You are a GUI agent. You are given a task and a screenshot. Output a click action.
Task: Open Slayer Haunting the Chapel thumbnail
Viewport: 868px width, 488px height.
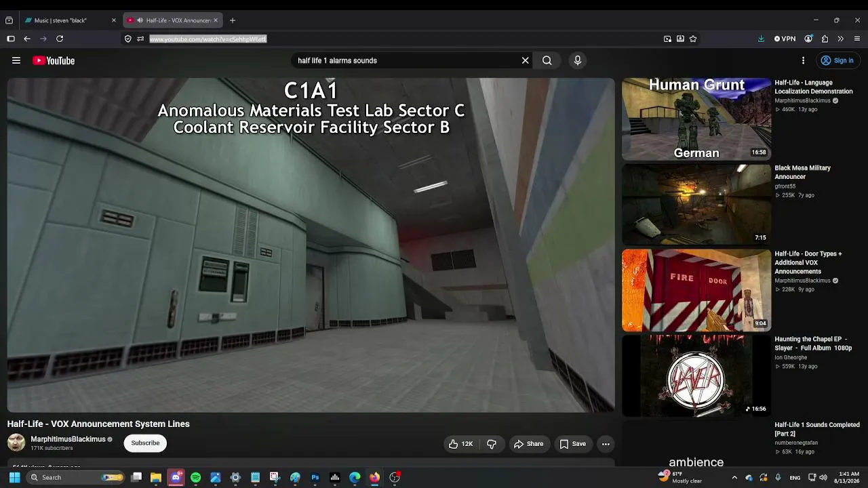tap(696, 375)
